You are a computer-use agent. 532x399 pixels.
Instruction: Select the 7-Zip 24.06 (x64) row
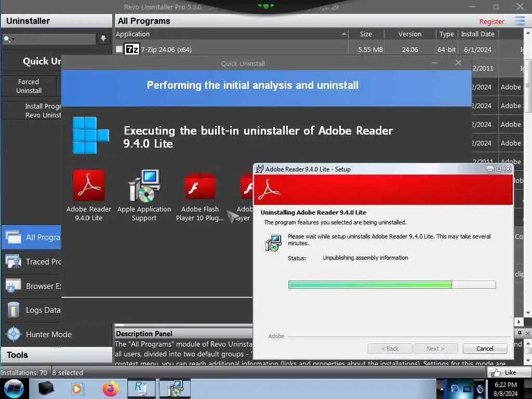(x=319, y=49)
